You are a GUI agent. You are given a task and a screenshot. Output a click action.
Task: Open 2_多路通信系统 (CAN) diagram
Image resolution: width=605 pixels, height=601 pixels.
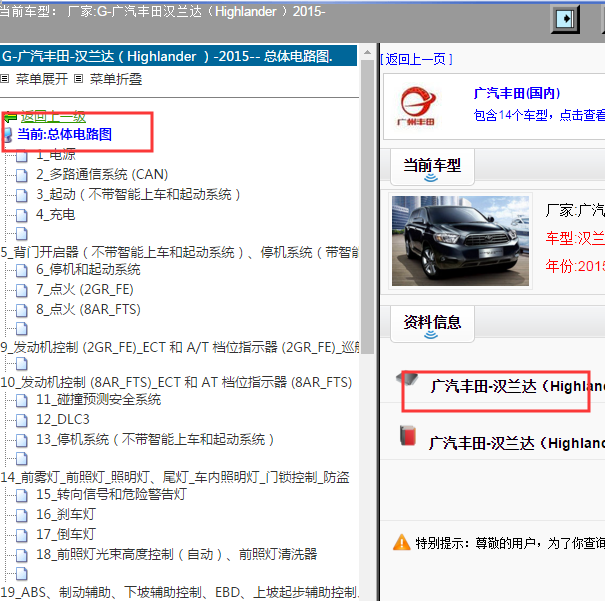[x=102, y=174]
